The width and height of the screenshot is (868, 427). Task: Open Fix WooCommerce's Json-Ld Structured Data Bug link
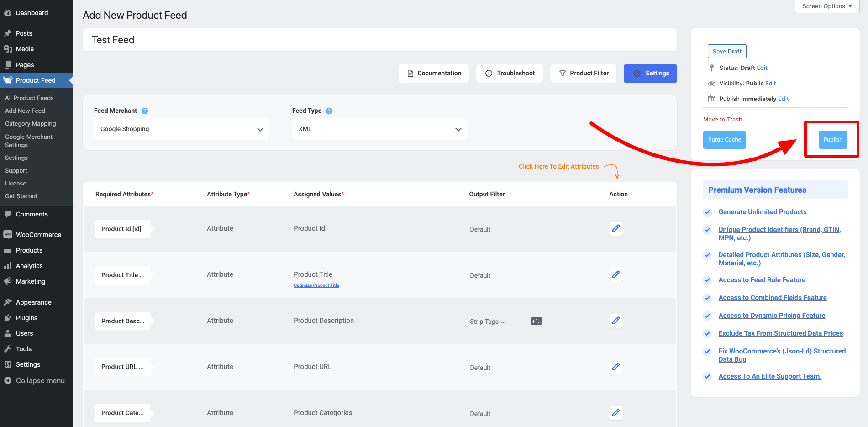(x=782, y=355)
